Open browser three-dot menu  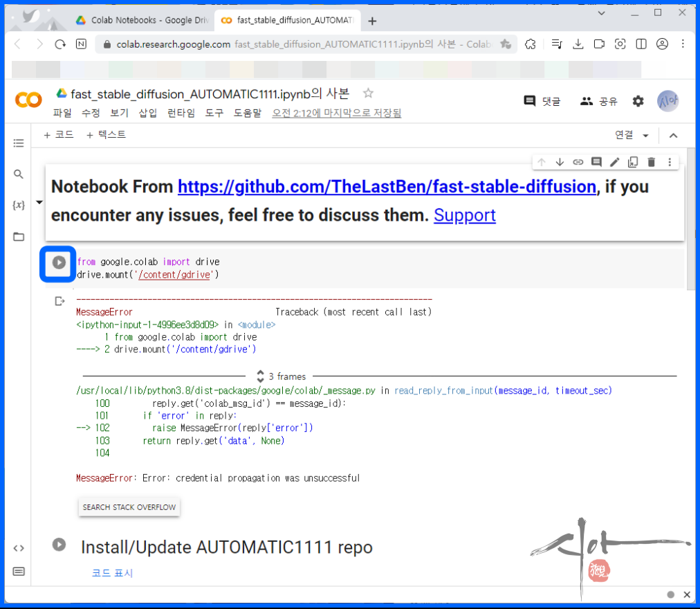pos(683,44)
